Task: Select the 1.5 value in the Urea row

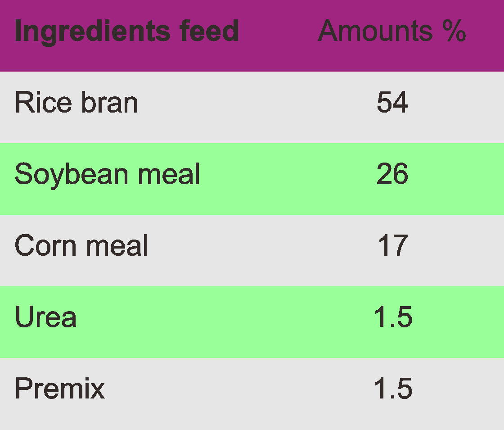Action: [393, 317]
